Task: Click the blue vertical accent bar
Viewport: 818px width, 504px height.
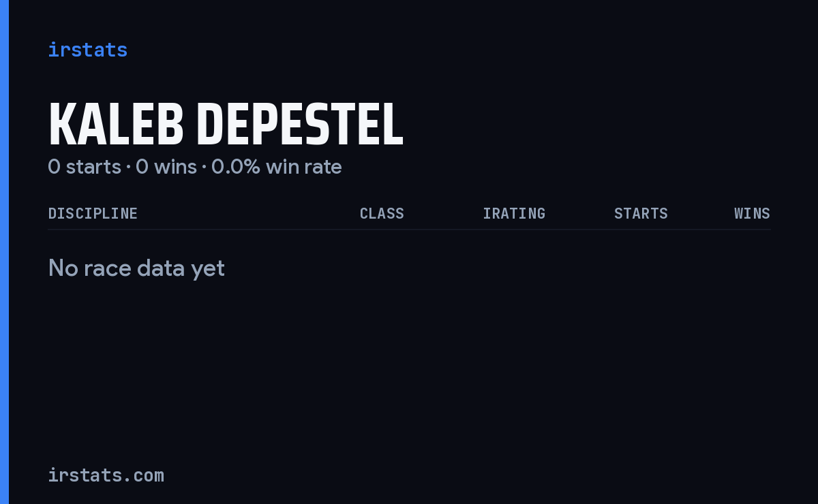Action: pos(4,252)
